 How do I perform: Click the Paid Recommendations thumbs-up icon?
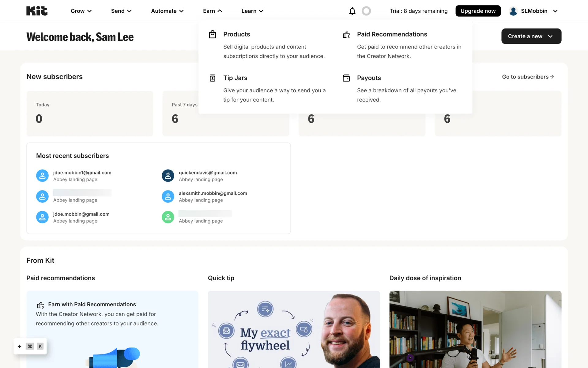346,35
